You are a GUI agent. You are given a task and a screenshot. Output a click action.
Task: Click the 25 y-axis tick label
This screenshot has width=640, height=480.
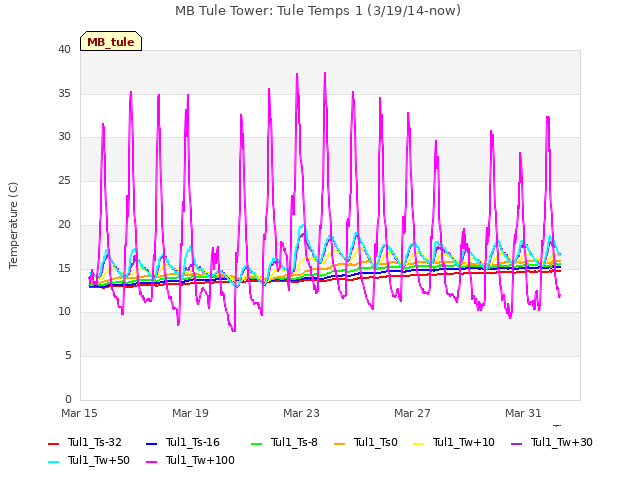tap(64, 180)
